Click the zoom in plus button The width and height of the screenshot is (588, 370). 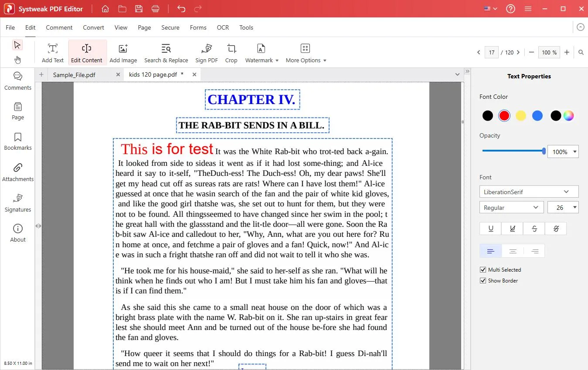(567, 52)
